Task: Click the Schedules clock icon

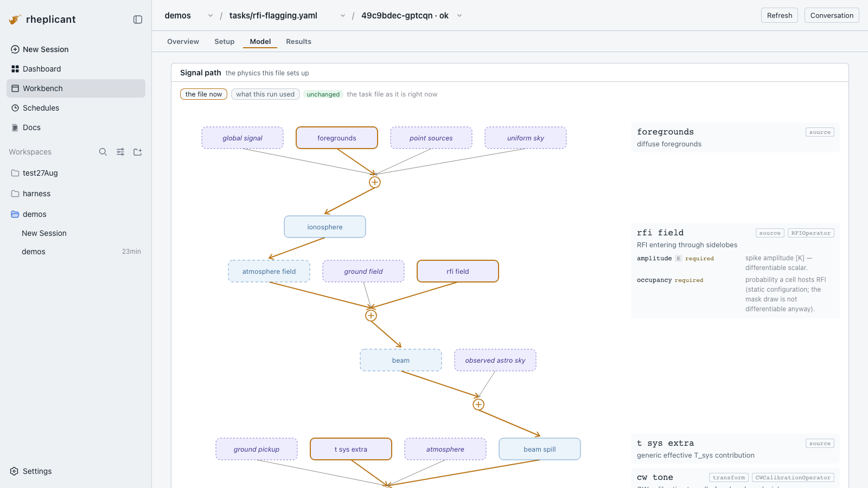Action: 15,108
